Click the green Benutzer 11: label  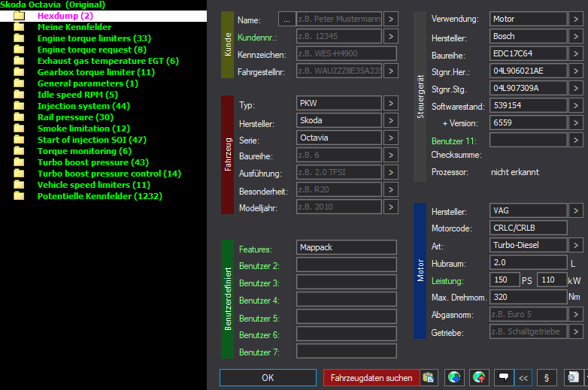coord(453,141)
